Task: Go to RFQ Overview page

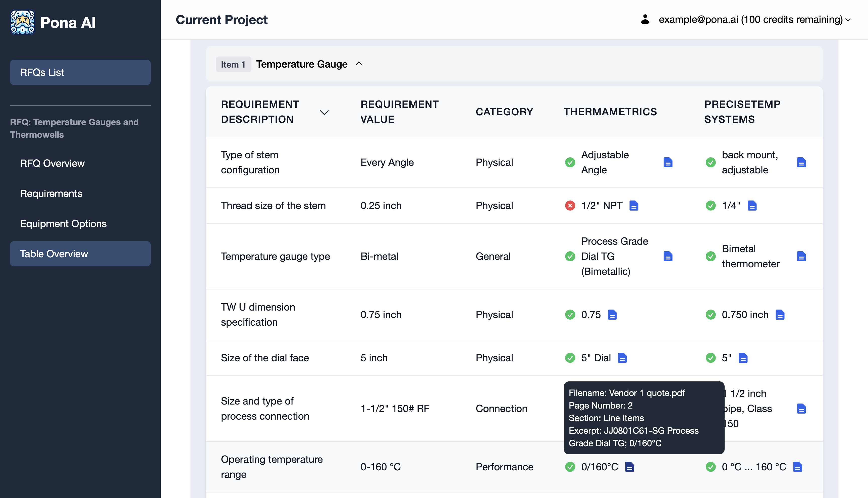Action: tap(52, 163)
